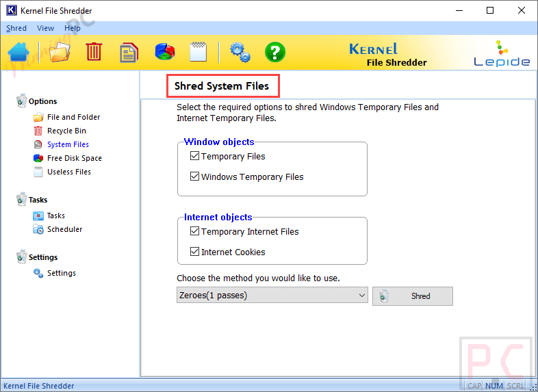Viewport: 538px width, 392px height.
Task: Click the Shred button
Action: pos(413,296)
